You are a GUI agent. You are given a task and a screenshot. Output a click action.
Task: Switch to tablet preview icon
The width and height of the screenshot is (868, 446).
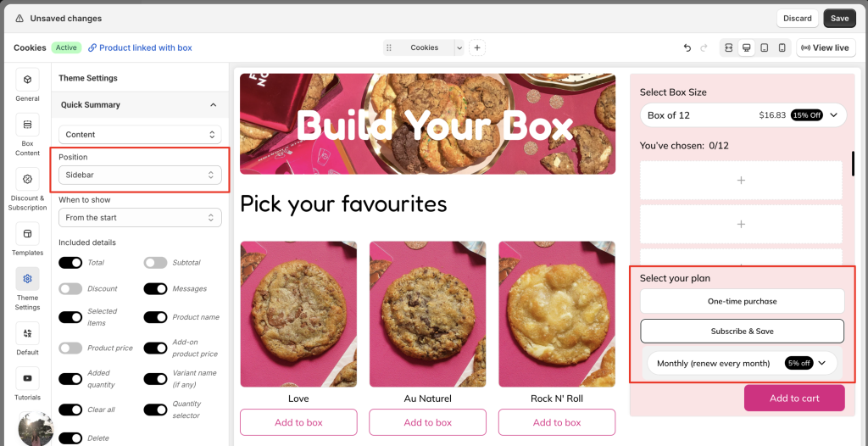coord(764,48)
